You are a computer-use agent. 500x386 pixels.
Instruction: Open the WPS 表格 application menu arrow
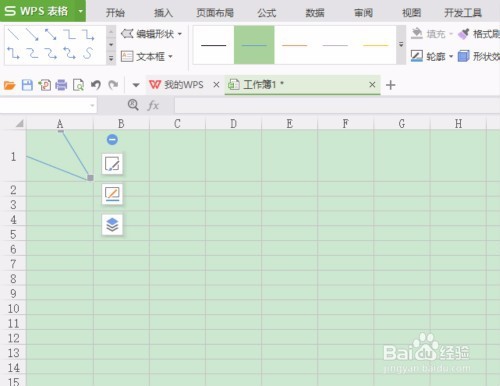coord(80,11)
